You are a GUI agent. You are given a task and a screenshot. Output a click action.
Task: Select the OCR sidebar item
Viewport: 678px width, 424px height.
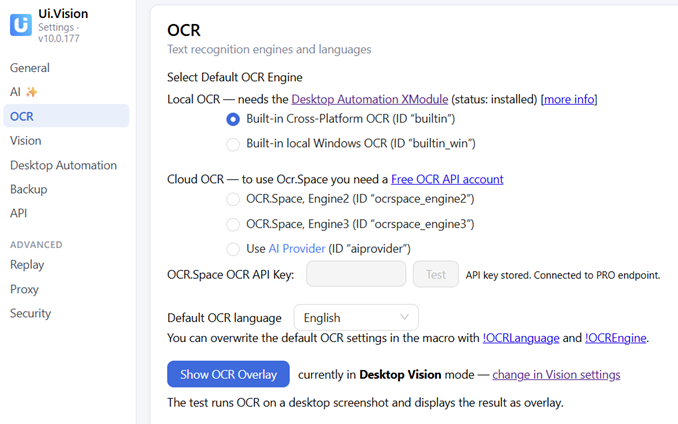click(66, 116)
